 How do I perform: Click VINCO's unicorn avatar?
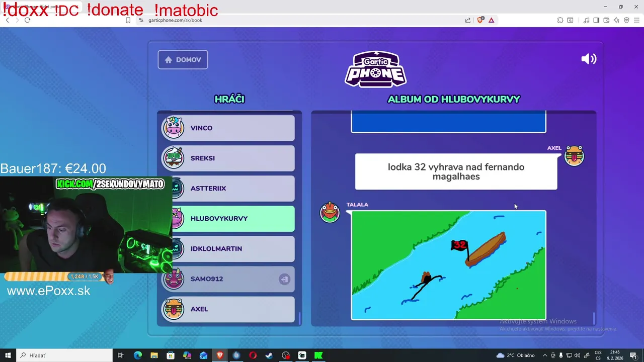(x=174, y=128)
